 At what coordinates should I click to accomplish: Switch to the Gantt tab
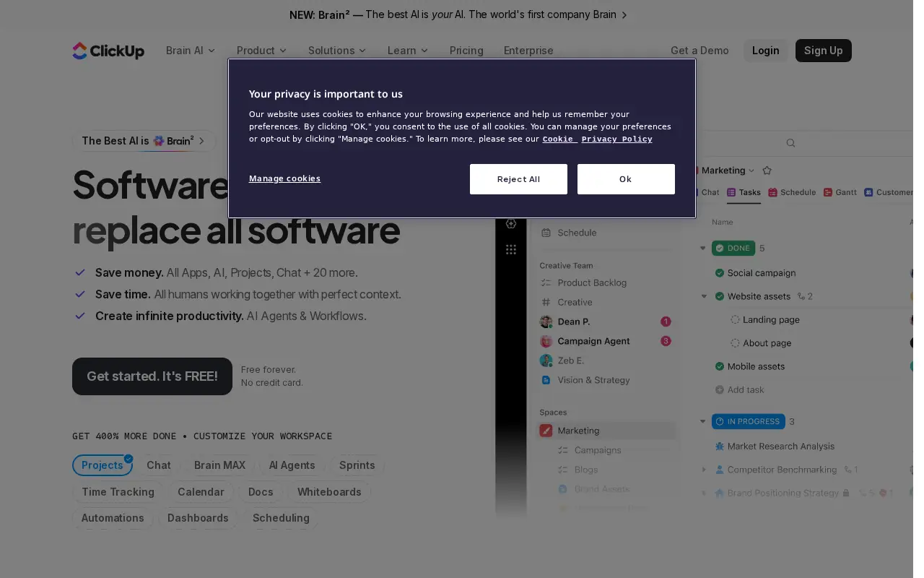coord(840,192)
